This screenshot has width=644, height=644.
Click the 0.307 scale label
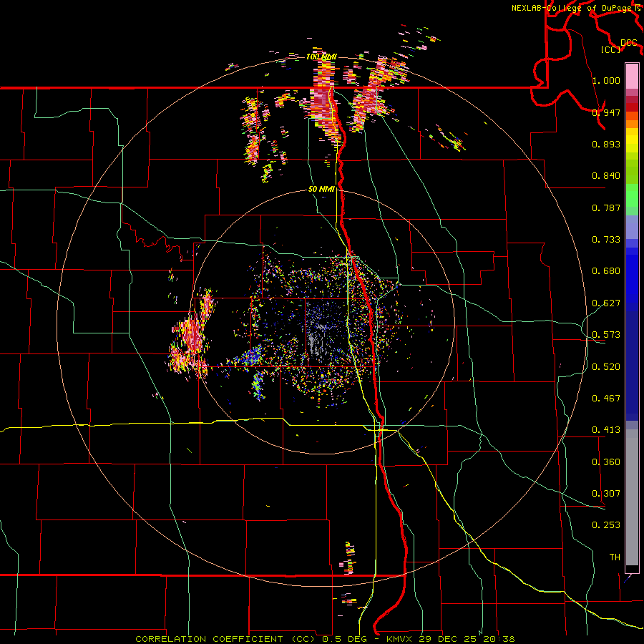point(606,494)
